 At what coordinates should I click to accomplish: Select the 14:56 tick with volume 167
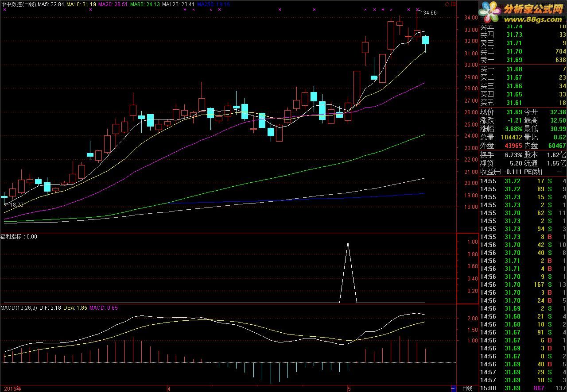pos(523,284)
